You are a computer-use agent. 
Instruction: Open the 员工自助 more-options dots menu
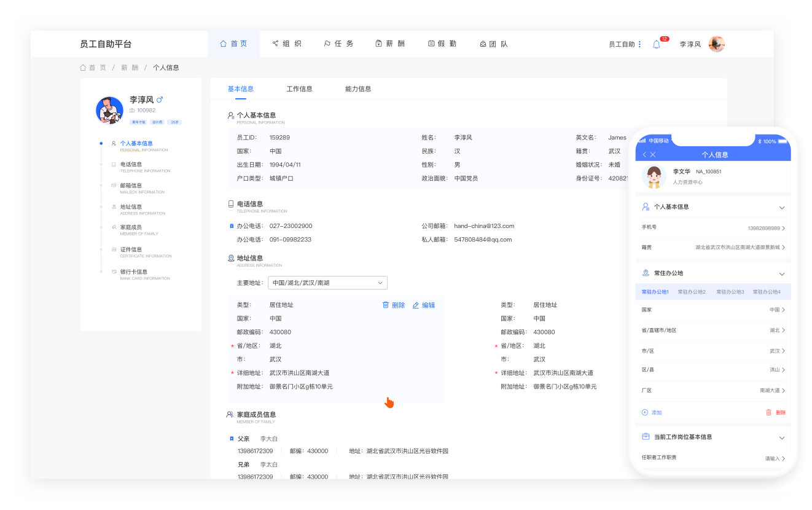tap(639, 44)
